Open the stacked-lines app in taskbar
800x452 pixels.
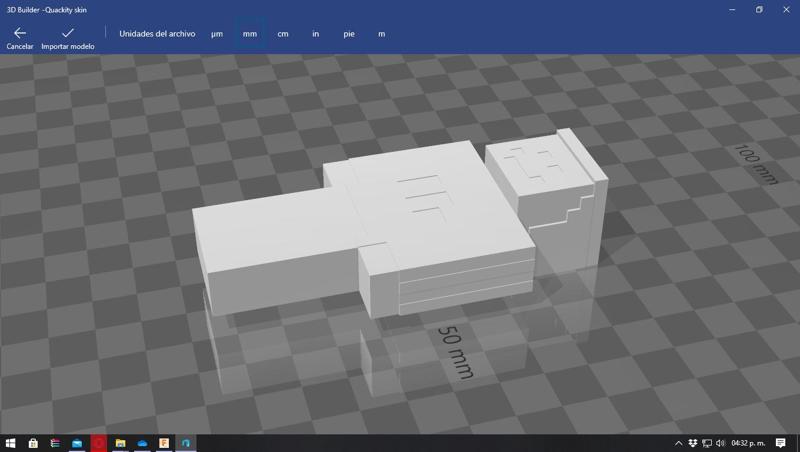point(55,443)
